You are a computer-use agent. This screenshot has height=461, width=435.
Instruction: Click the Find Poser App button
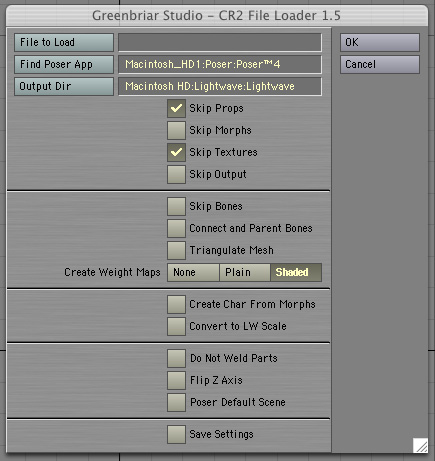click(64, 64)
